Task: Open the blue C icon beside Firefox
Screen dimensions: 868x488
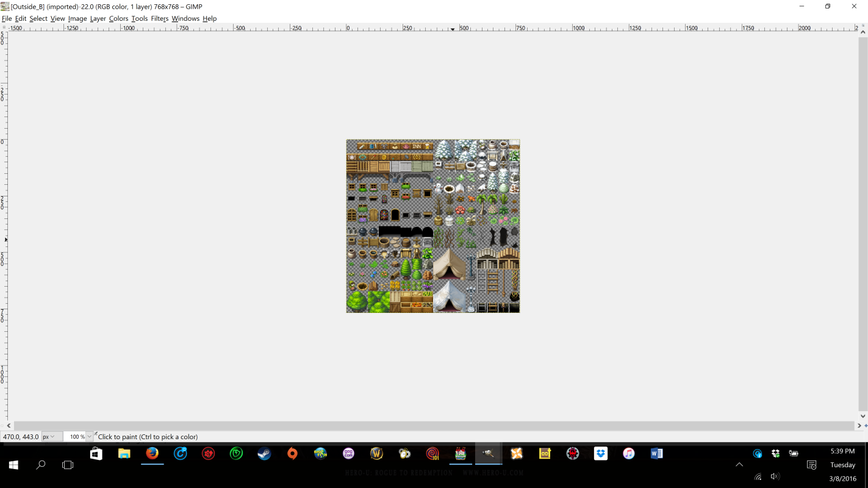Action: click(x=180, y=454)
